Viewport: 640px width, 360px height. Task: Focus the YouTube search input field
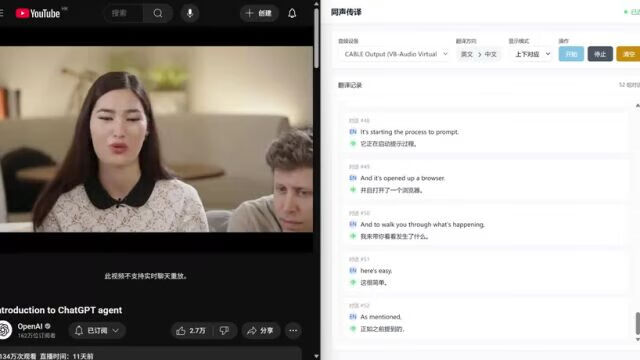(x=124, y=13)
